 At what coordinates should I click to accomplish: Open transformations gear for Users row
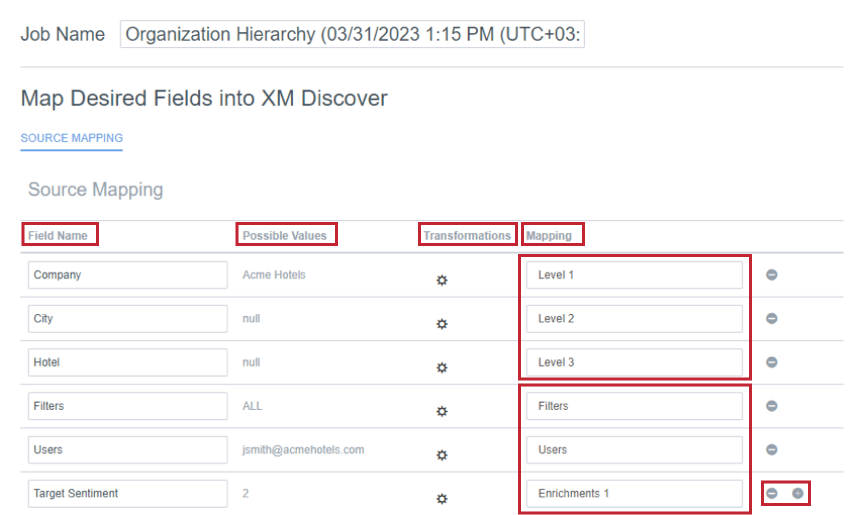coord(442,455)
